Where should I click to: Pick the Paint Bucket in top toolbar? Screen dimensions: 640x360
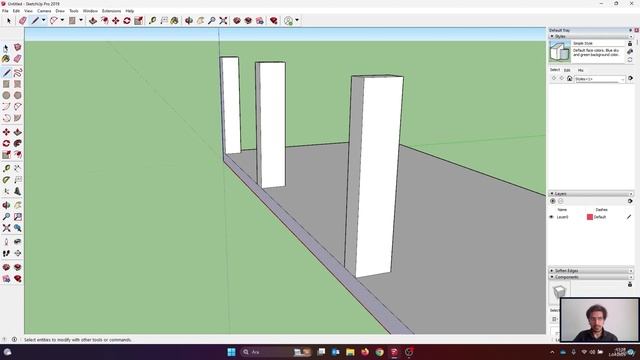175,20
